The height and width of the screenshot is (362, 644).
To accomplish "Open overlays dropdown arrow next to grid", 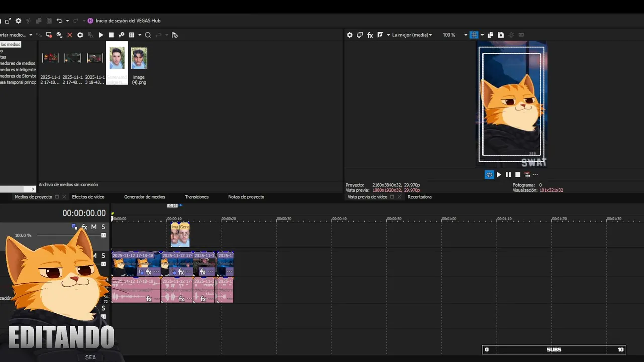I will coord(482,35).
